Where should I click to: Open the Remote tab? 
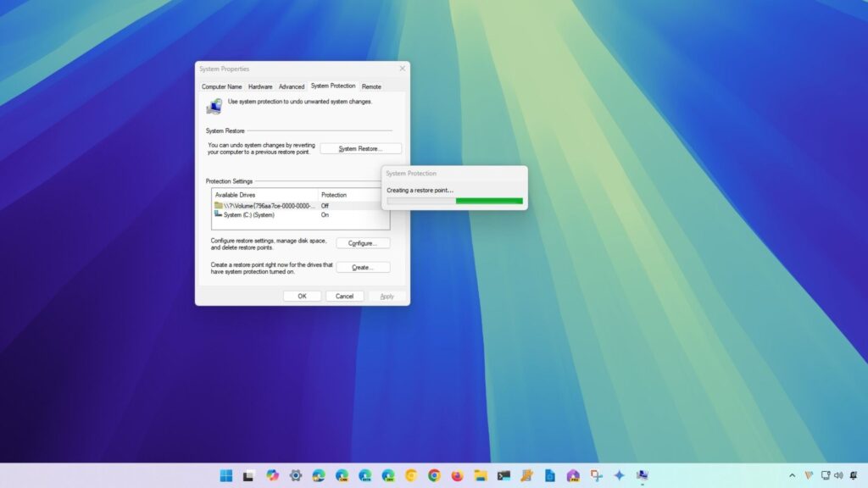click(371, 86)
